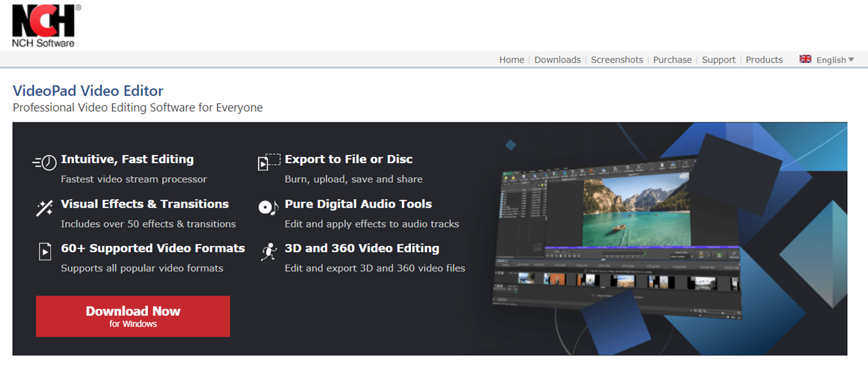Click the video file icon for Supported Formats
868x368 pixels.
[45, 252]
